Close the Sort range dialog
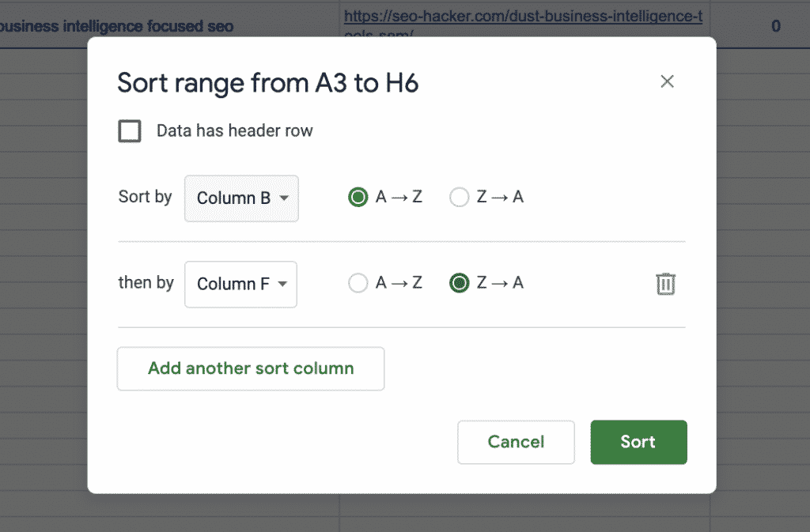 667,81
